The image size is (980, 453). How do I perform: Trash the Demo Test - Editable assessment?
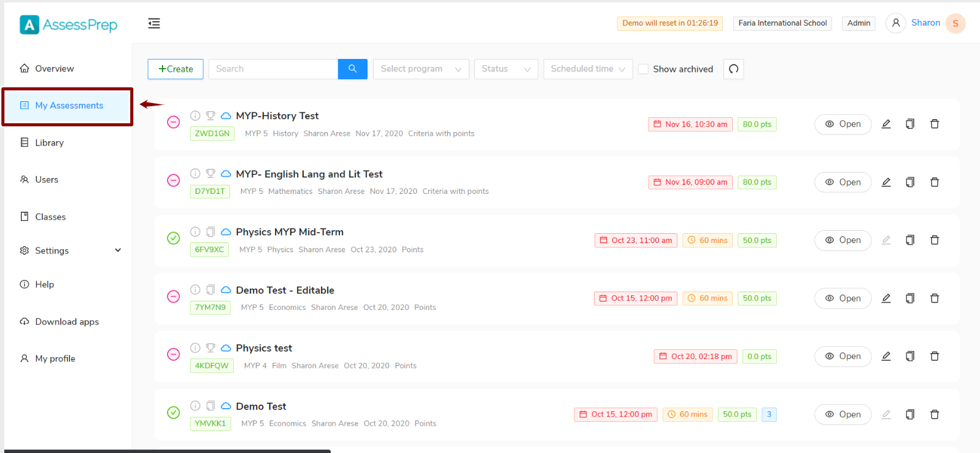click(935, 298)
